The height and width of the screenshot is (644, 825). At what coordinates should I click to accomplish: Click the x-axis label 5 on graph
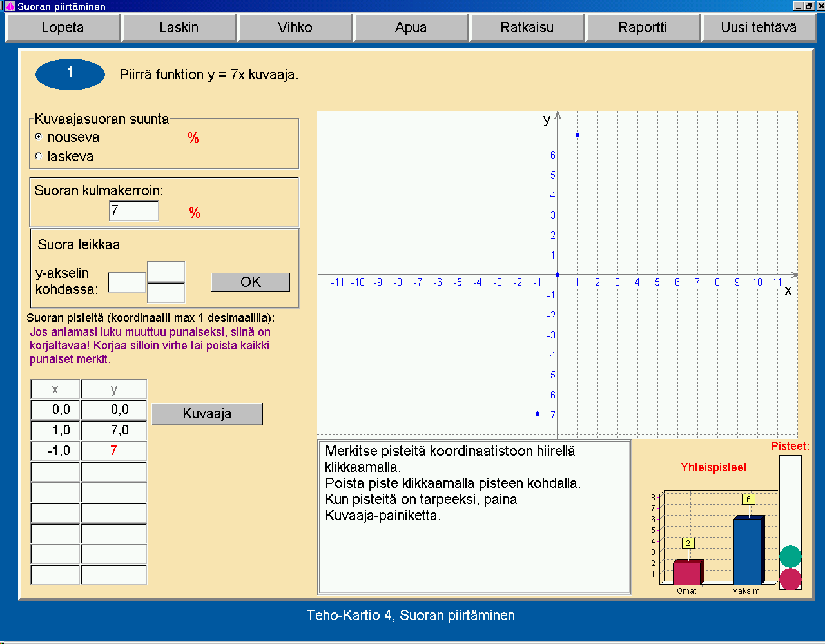click(657, 282)
